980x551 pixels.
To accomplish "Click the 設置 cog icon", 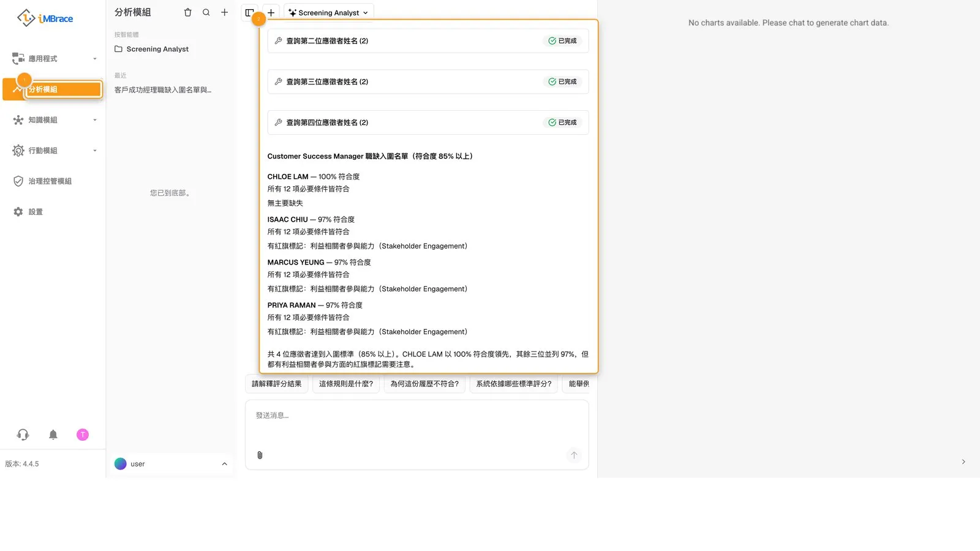I will (x=18, y=212).
